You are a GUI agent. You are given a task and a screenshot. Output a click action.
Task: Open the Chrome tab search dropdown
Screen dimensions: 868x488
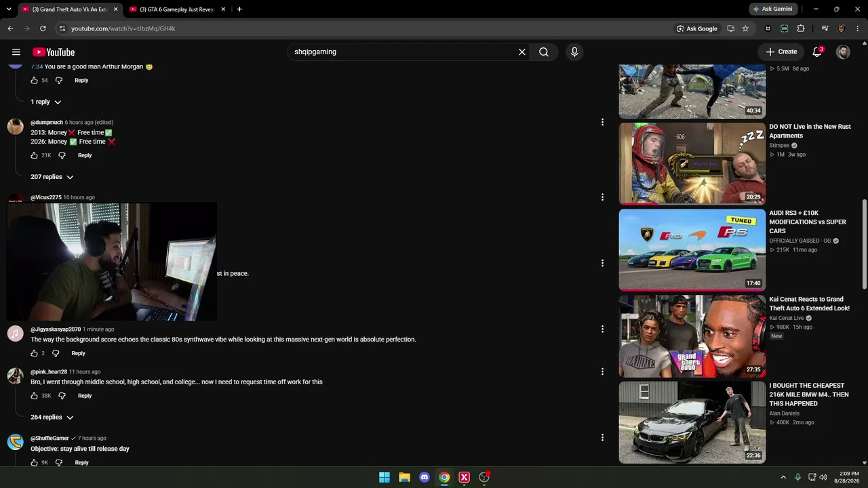[x=9, y=9]
